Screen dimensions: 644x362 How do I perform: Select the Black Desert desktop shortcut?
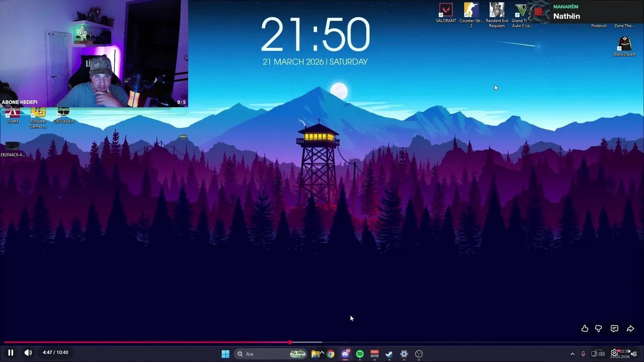click(624, 47)
